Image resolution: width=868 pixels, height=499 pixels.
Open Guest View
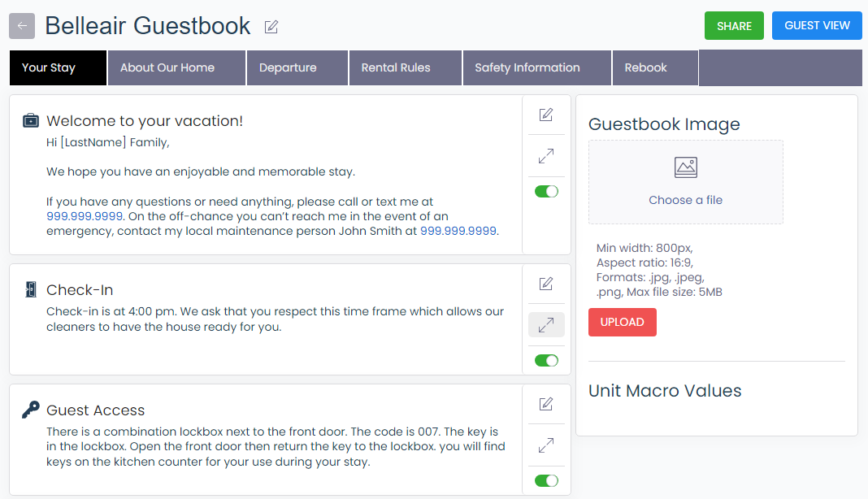tap(817, 25)
